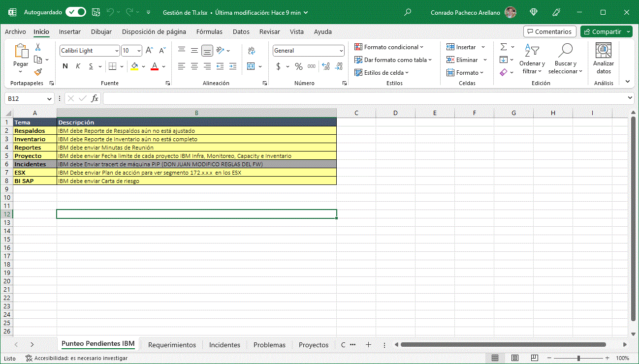The image size is (639, 364).
Task: Apply borders using the Borders icon
Action: pyautogui.click(x=112, y=66)
